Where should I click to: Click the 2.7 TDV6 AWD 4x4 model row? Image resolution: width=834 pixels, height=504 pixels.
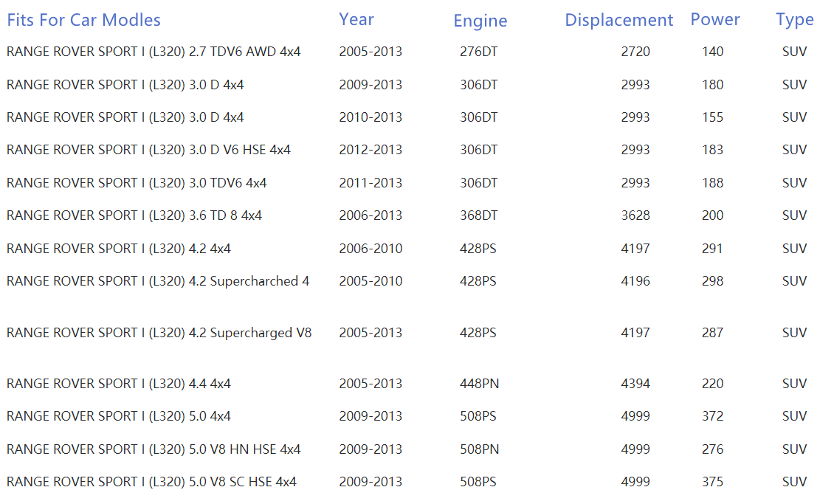(x=154, y=52)
